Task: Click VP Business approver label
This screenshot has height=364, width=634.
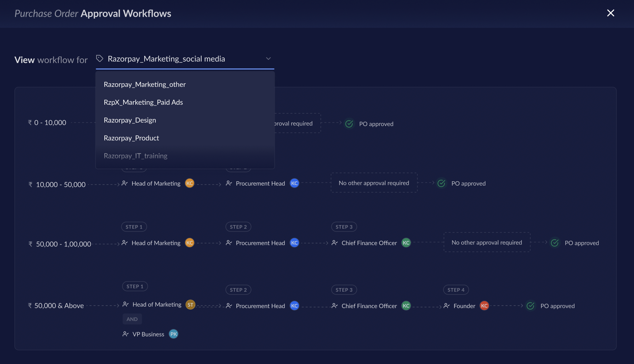Action: point(149,334)
